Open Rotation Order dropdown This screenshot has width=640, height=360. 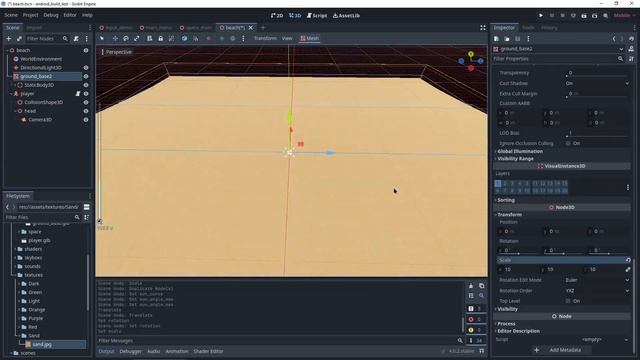tap(597, 291)
